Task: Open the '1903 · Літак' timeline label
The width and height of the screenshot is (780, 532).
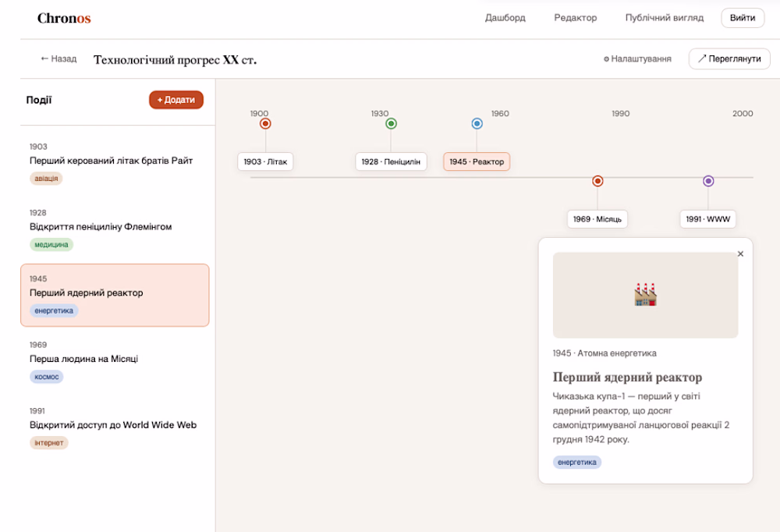Action: [x=265, y=161]
